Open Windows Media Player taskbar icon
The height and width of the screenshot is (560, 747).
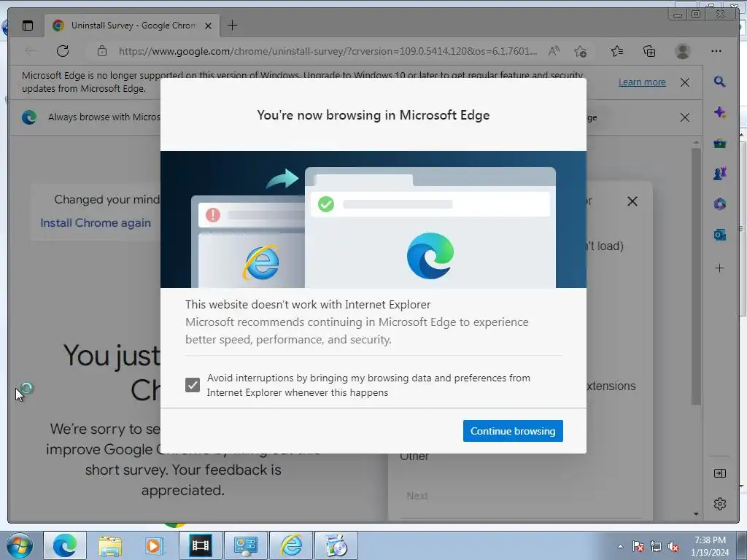click(x=155, y=545)
